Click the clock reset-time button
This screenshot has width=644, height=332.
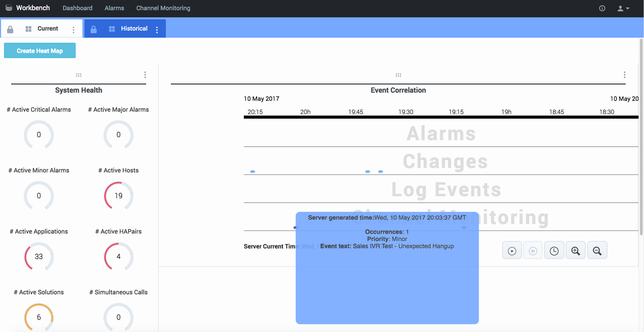coord(554,251)
